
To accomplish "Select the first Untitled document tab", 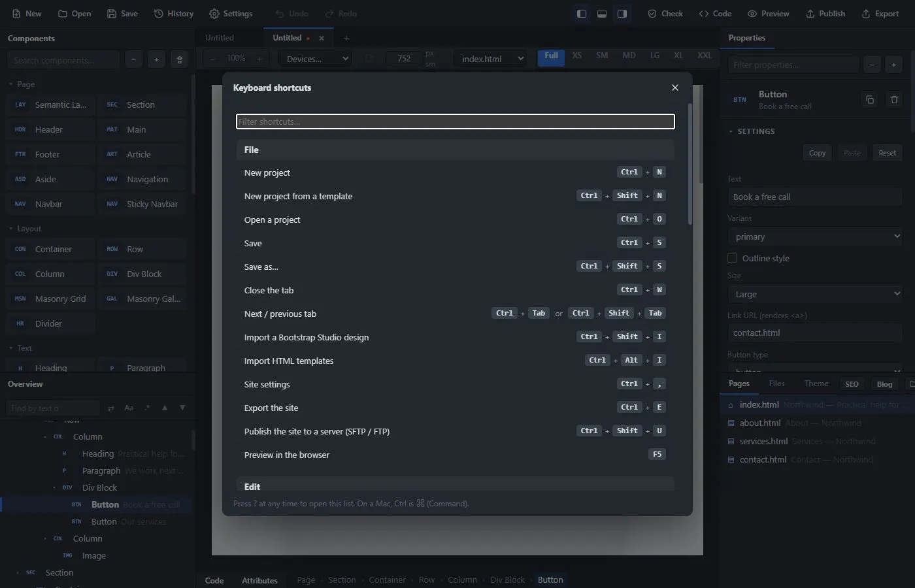I will click(220, 38).
